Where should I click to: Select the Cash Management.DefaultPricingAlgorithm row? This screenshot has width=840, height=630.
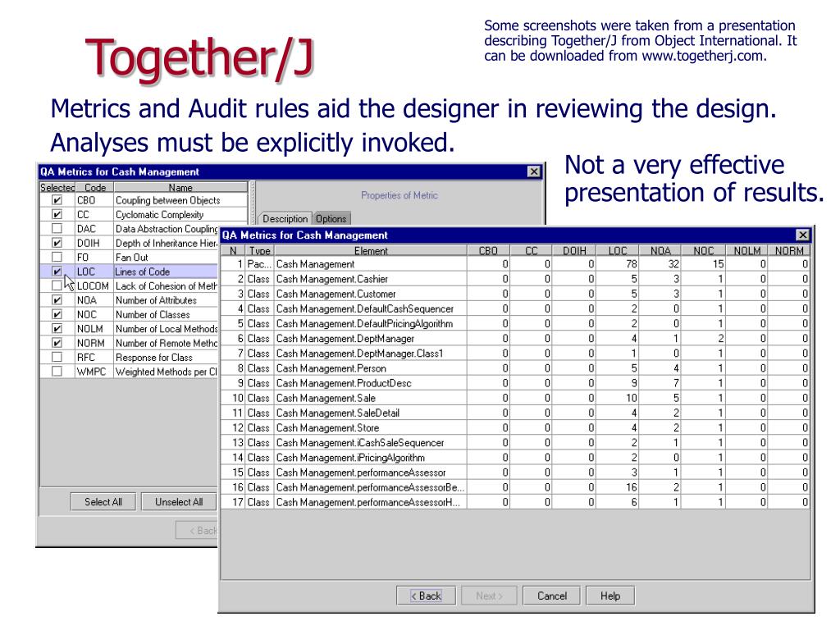[x=515, y=323]
